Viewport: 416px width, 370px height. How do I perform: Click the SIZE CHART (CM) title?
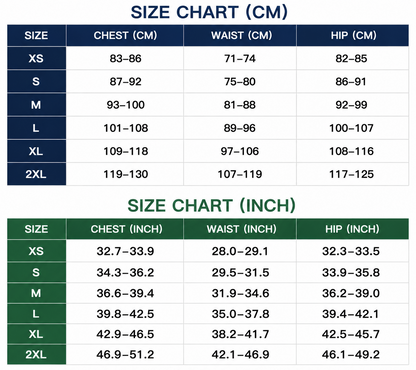tap(209, 12)
